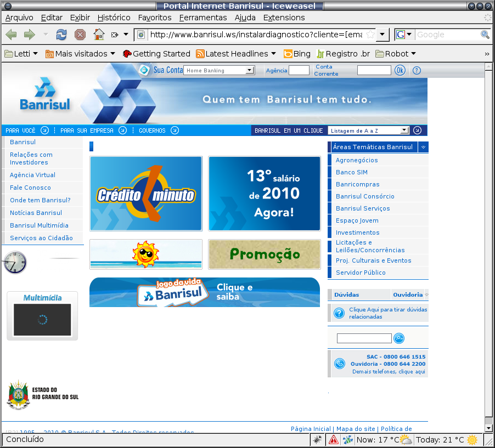Click the vertical scrollbar down arrow
The image size is (495, 448).
click(488, 428)
